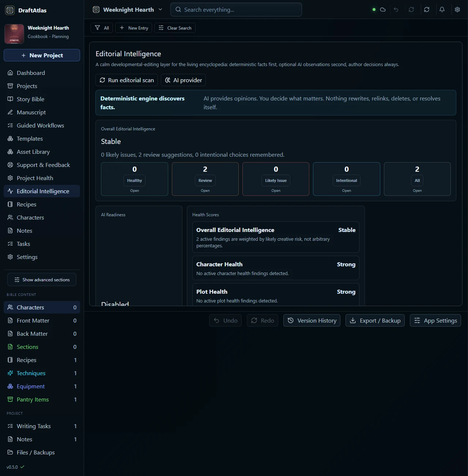The height and width of the screenshot is (476, 468).
Task: Select the Plot Health score row
Action: 276,294
